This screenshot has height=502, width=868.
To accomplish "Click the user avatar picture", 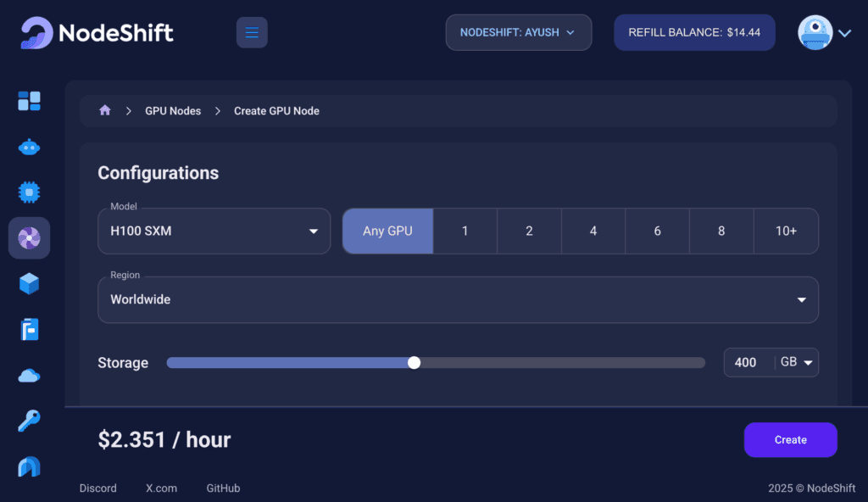I will 815,33.
